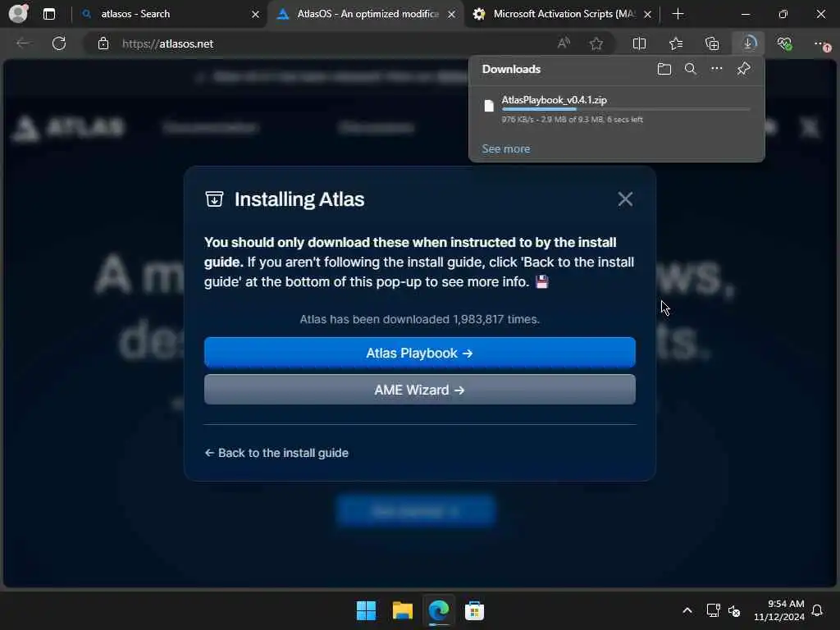The image size is (840, 630).
Task: Open the notifications bell
Action: (x=818, y=610)
